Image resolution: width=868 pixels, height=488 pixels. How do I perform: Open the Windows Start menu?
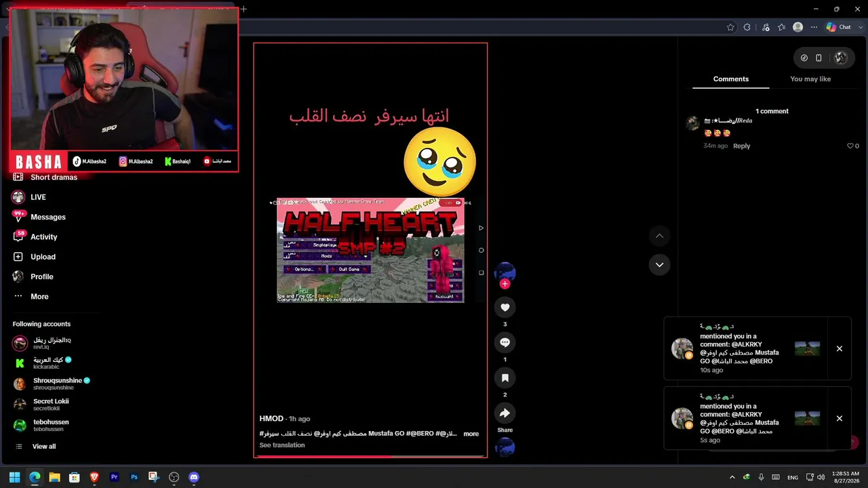(14, 477)
